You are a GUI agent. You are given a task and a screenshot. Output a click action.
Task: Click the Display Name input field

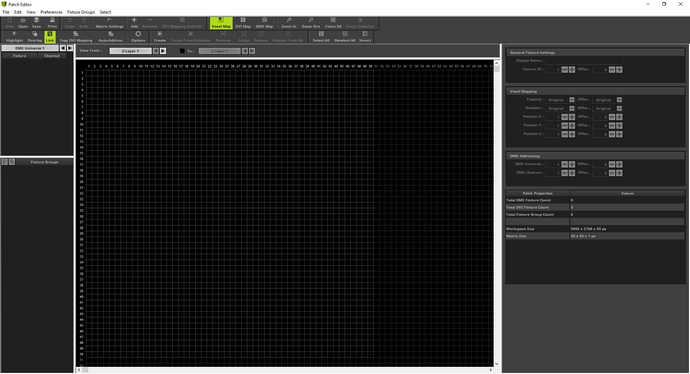point(584,61)
